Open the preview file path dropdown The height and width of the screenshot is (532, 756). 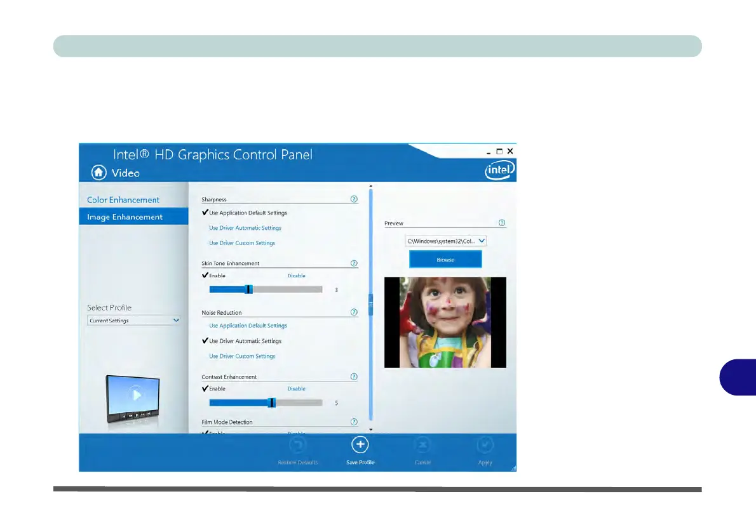(445, 241)
